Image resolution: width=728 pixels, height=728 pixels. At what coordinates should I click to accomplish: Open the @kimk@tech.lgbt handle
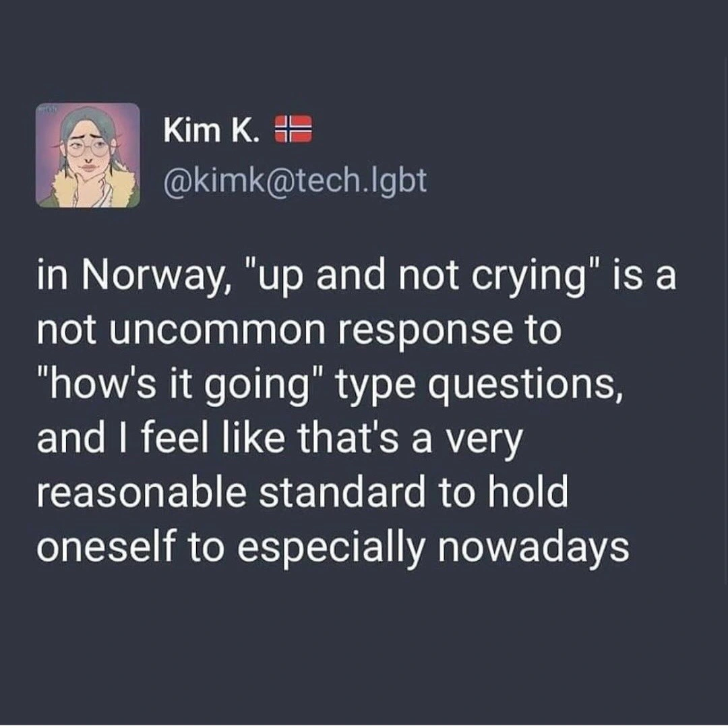(295, 180)
